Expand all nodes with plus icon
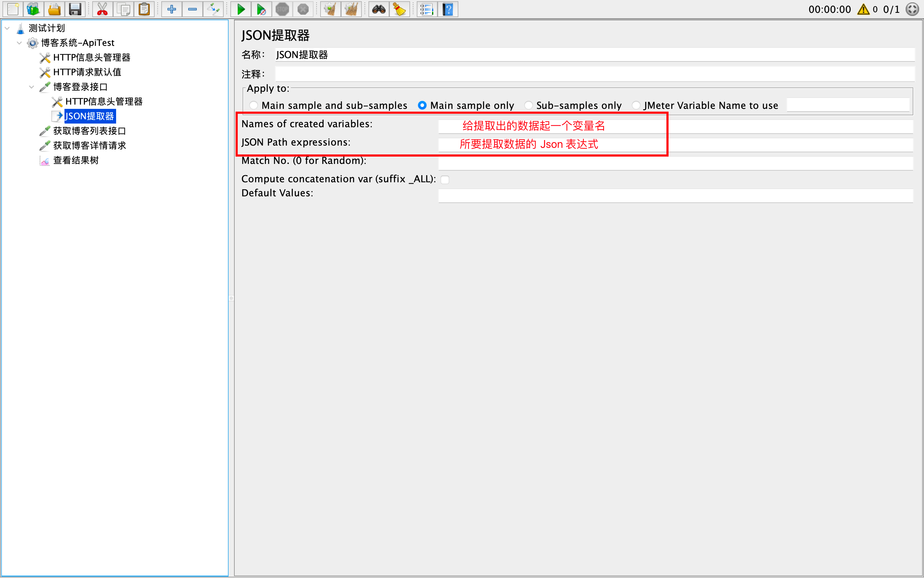Image resolution: width=924 pixels, height=578 pixels. pyautogui.click(x=171, y=9)
